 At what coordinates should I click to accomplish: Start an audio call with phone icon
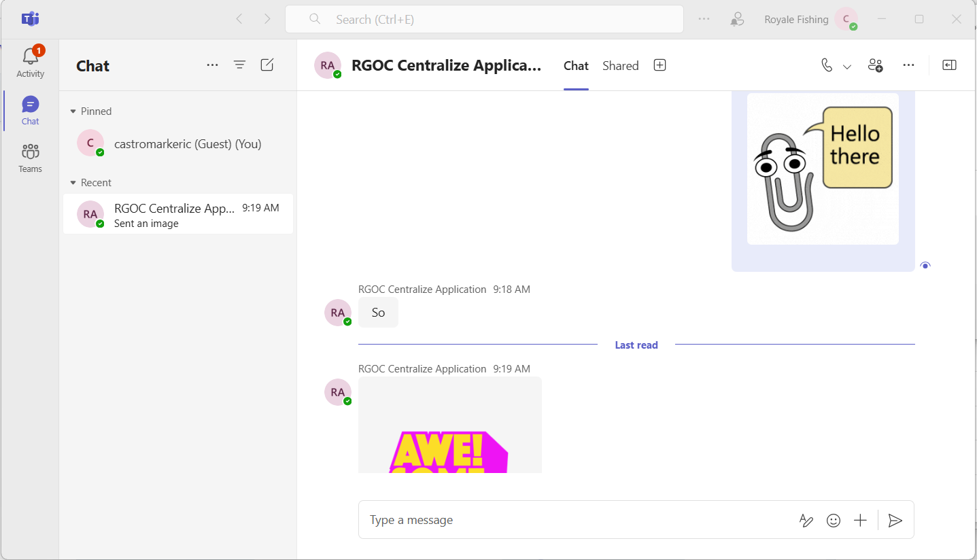click(x=827, y=65)
